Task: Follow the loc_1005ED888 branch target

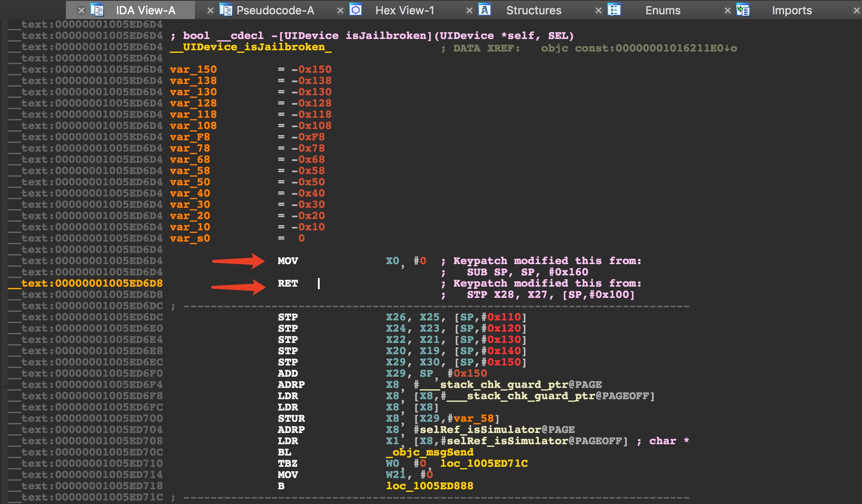Action: click(429, 486)
